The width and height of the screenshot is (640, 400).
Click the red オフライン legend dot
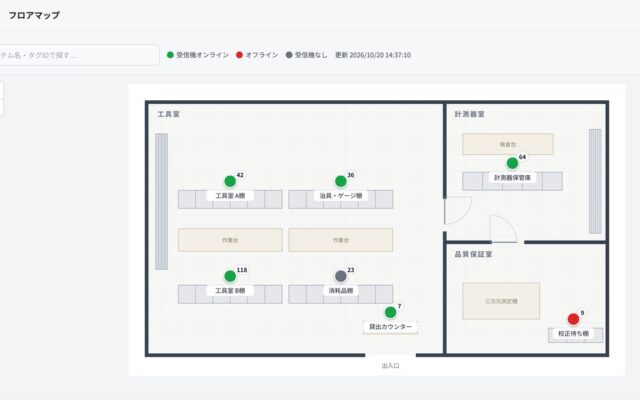click(x=239, y=55)
